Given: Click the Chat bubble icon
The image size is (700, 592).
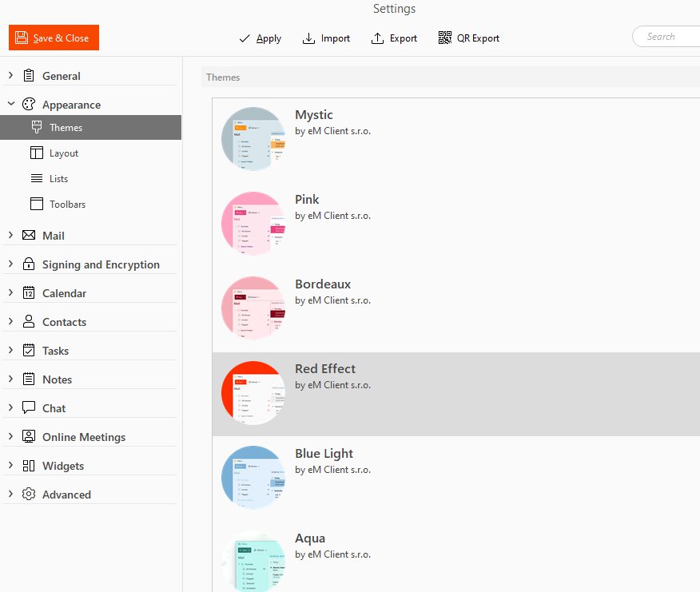Looking at the screenshot, I should 29,408.
